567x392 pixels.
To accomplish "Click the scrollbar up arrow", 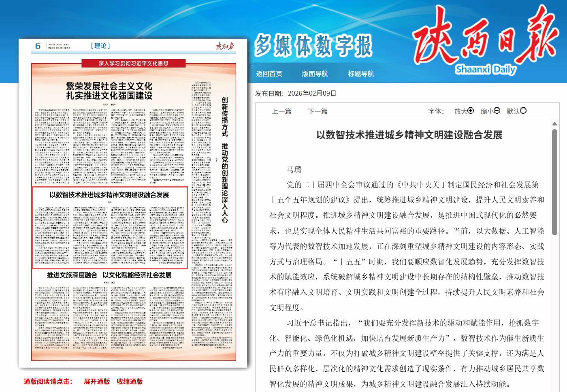I will tap(554, 124).
